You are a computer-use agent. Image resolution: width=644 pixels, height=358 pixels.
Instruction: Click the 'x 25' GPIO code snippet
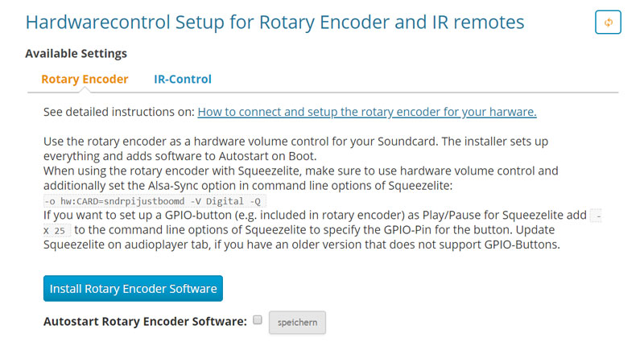tap(56, 230)
